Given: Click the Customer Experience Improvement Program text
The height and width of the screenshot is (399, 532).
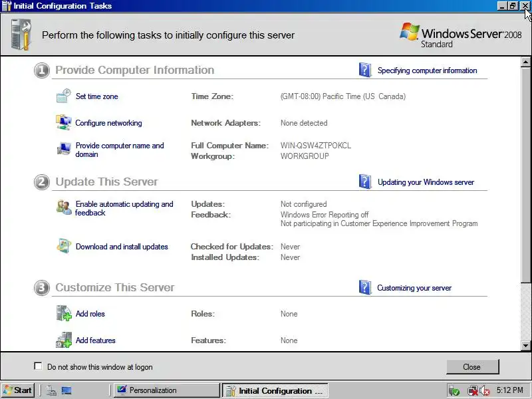Looking at the screenshot, I should coord(379,223).
